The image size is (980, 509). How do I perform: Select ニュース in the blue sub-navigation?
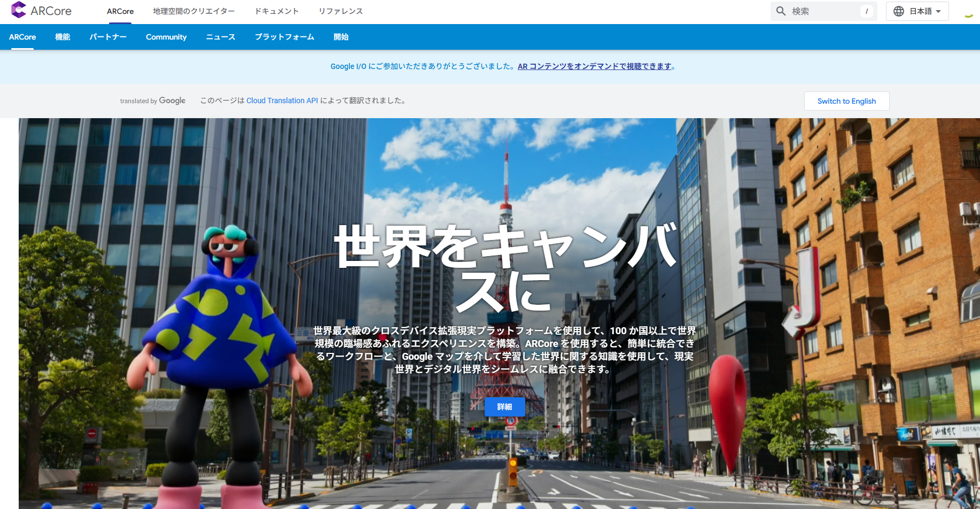221,37
